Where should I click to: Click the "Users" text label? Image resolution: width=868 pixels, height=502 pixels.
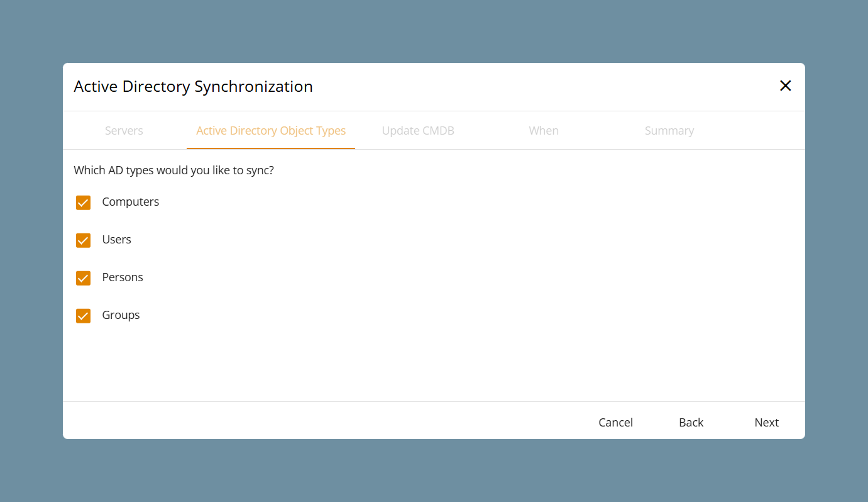[116, 240]
